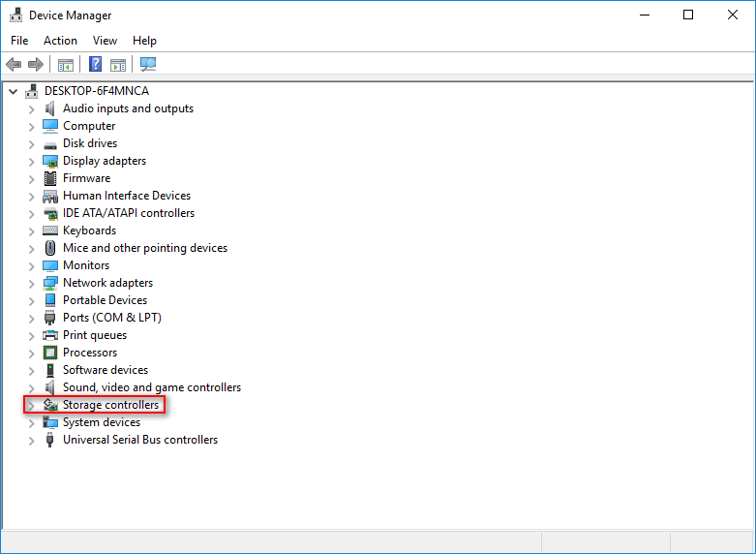Select Sound, video and game controllers label
Image resolution: width=756 pixels, height=554 pixels.
coord(152,387)
